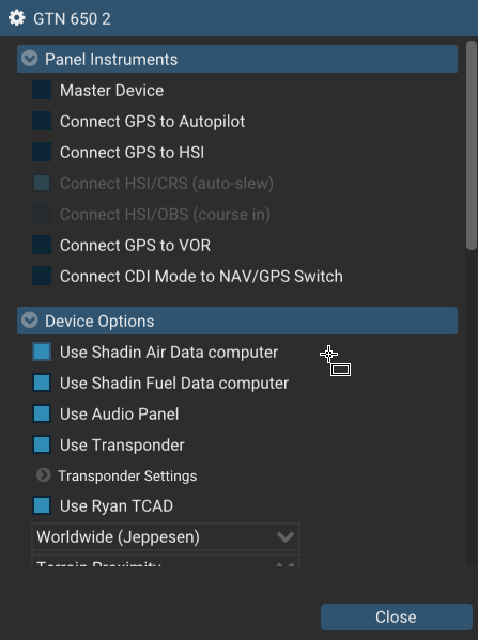Screen dimensions: 478x640
Task: Check Connect CDI Mode to NAV/GPS Switch
Action: tap(42, 276)
